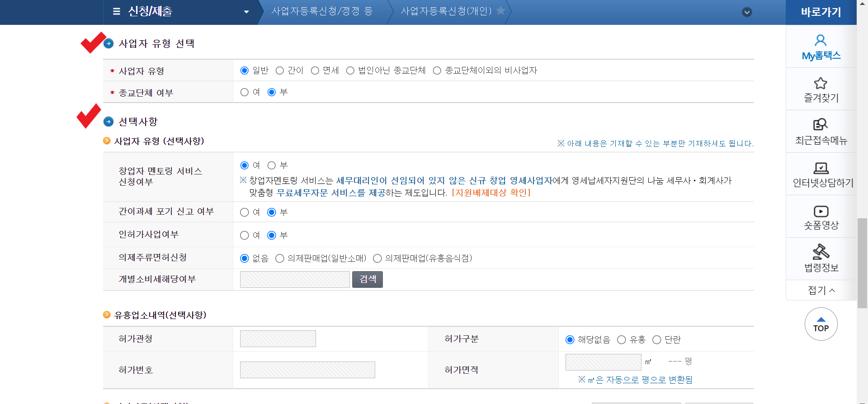The width and height of the screenshot is (868, 404).
Task: Click the 개별소비세해당여부 input field
Action: tap(295, 279)
